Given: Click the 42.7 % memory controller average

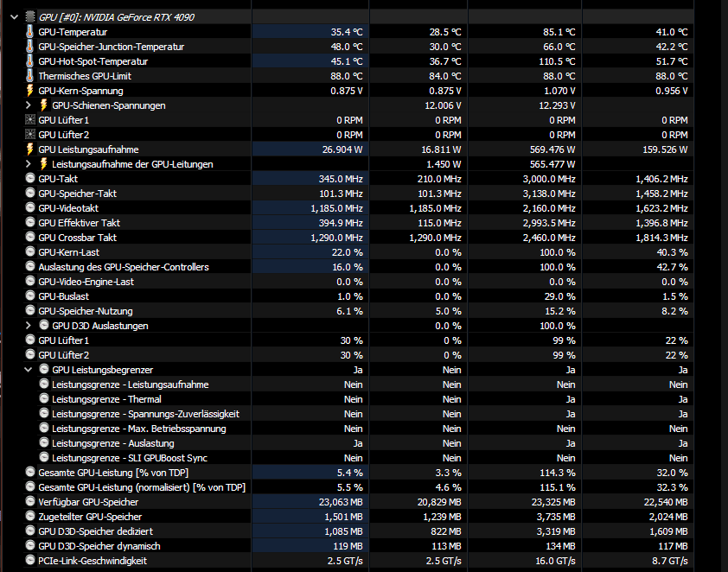Looking at the screenshot, I should 673,267.
